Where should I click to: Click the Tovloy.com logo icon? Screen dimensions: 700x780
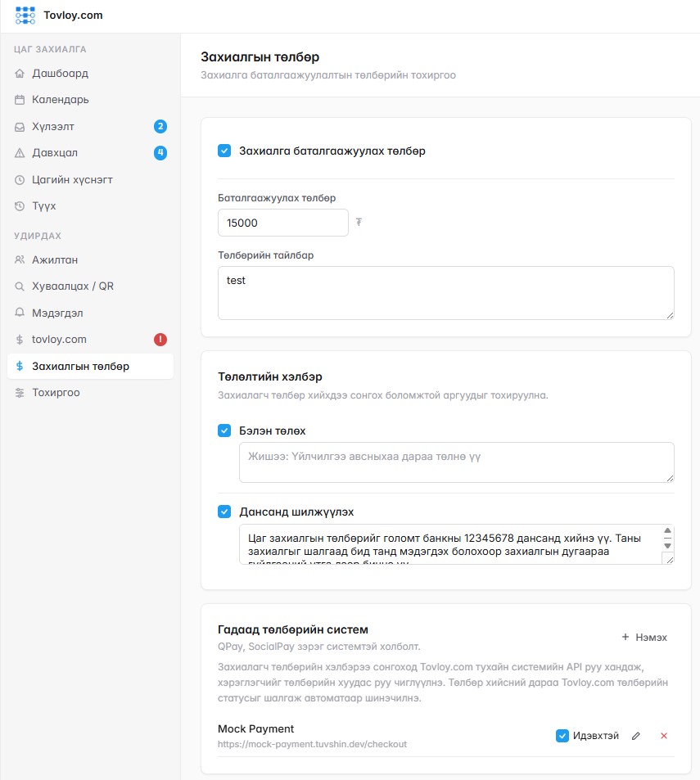25,16
